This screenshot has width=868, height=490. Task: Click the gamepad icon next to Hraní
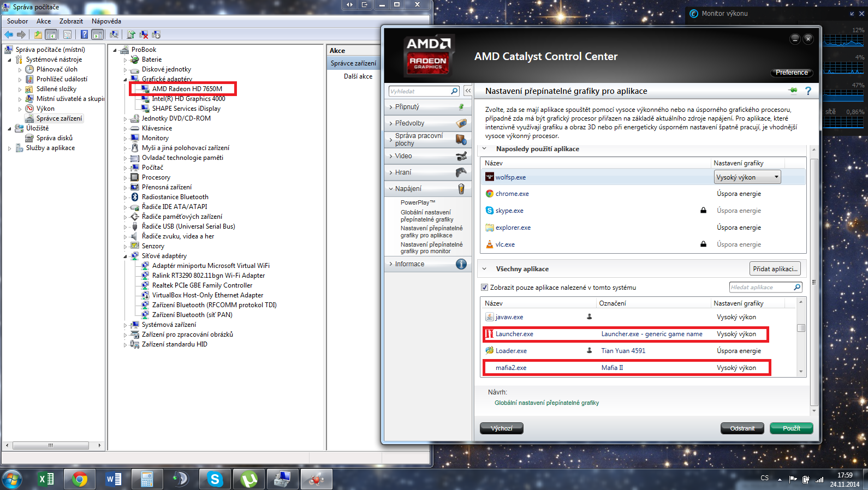coord(461,172)
